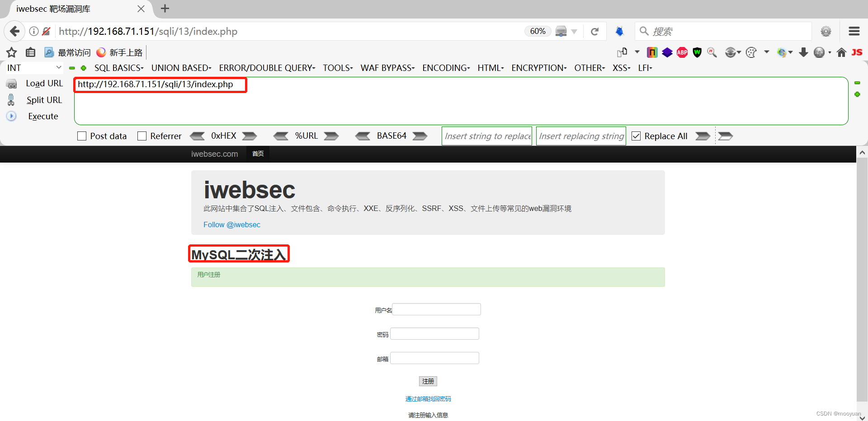Click the Split URL button

tap(44, 100)
